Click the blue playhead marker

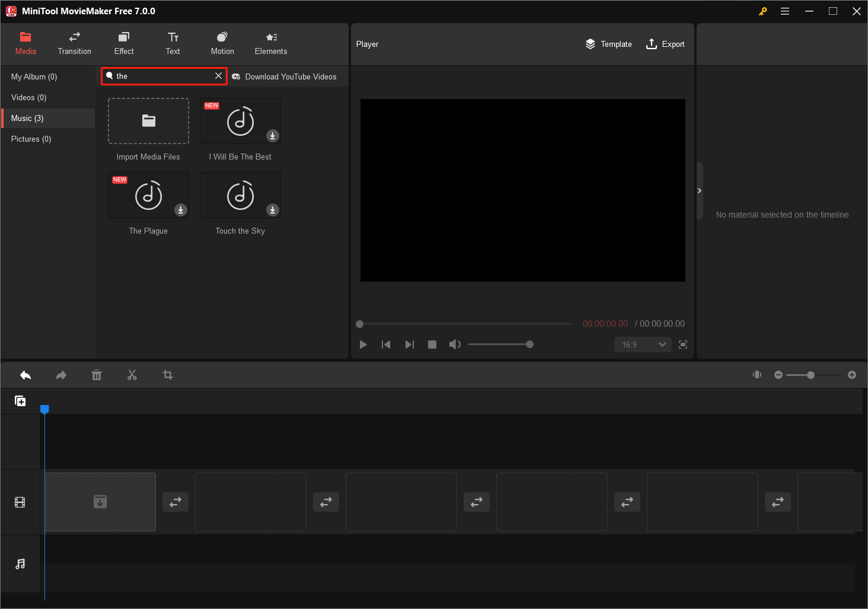pyautogui.click(x=44, y=409)
